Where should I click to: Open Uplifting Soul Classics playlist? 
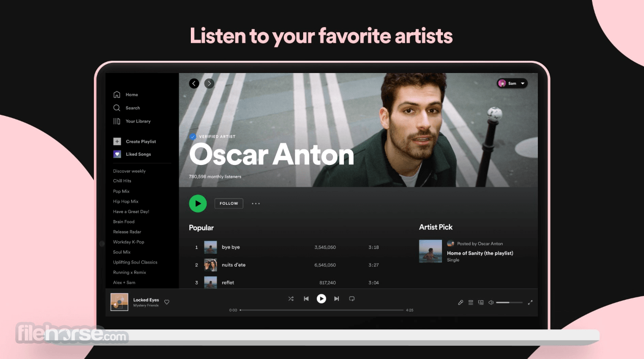tap(135, 262)
